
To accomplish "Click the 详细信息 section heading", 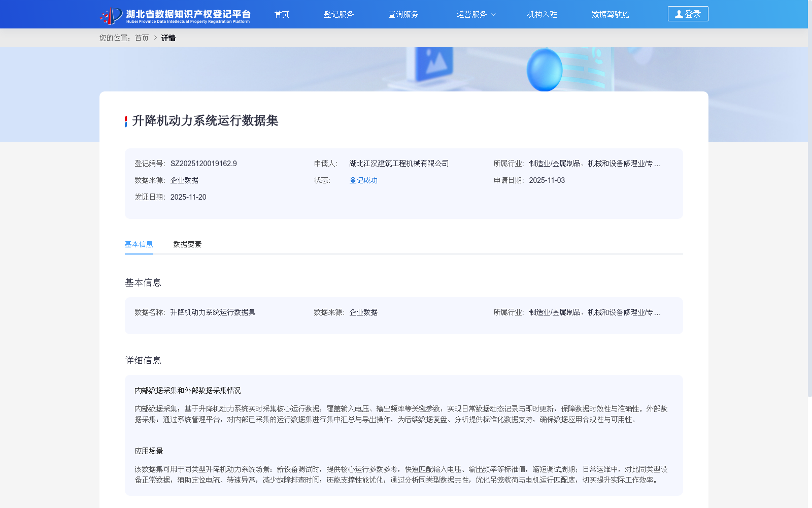I will click(x=143, y=360).
